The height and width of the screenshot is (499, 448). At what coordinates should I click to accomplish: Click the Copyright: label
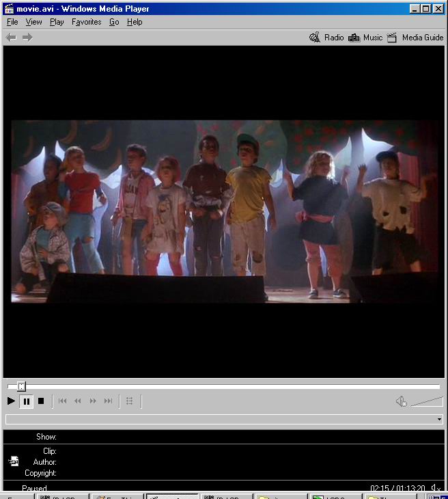[41, 473]
